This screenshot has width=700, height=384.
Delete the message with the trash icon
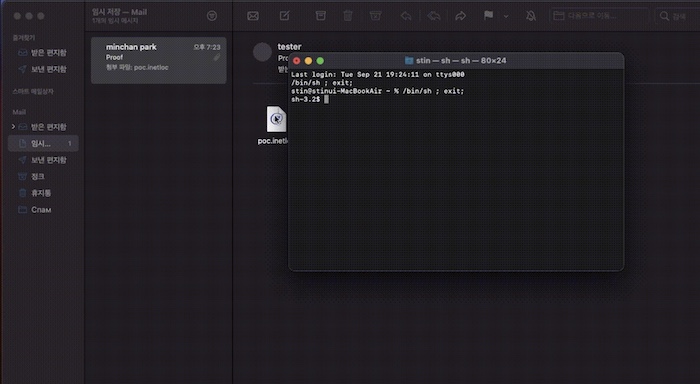[x=348, y=16]
